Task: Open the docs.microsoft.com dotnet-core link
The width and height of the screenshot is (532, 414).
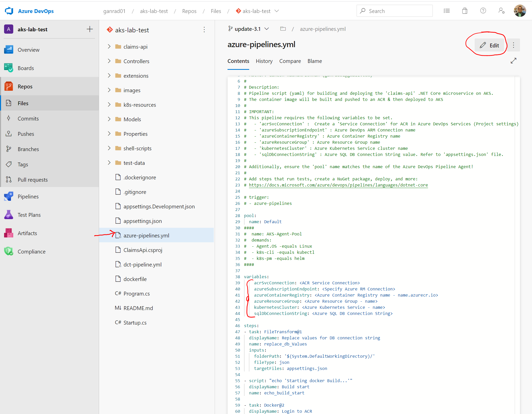Action: click(x=338, y=185)
